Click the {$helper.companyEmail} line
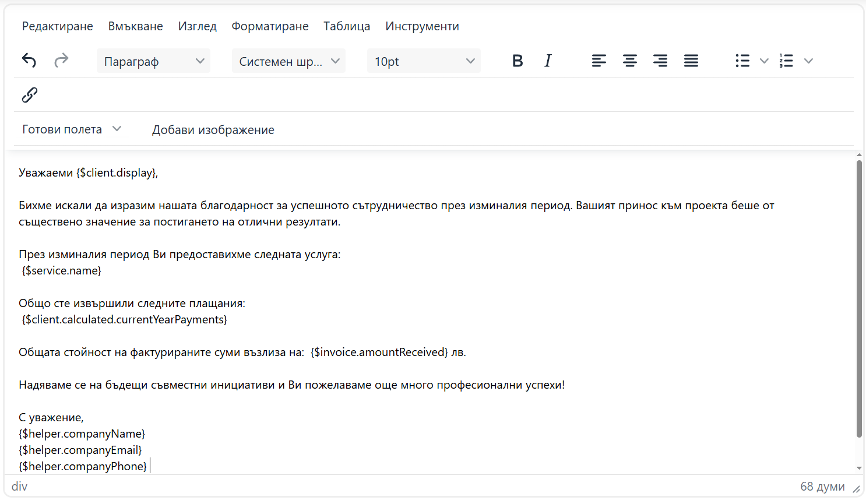 pyautogui.click(x=80, y=450)
